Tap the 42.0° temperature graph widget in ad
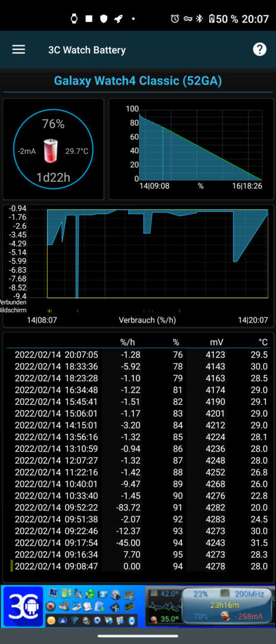This screenshot has width=276, height=644. (x=165, y=606)
